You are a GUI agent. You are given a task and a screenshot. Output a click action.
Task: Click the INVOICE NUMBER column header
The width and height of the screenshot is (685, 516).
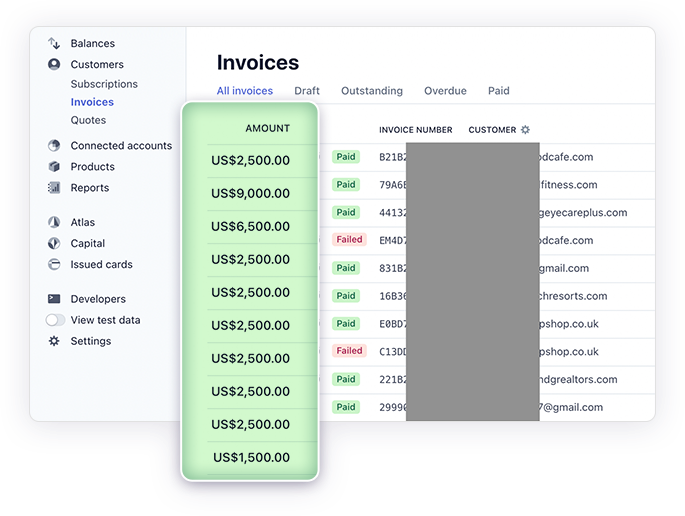[x=415, y=130]
